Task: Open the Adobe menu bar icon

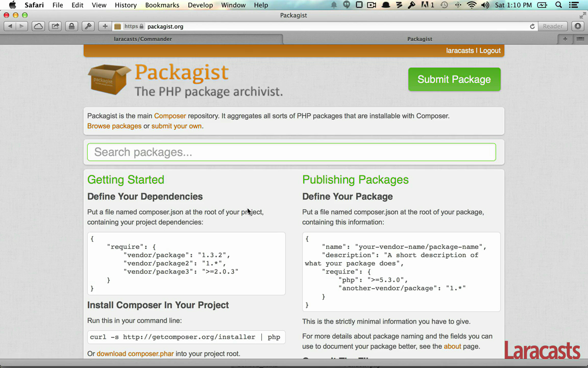Action: tap(428, 5)
